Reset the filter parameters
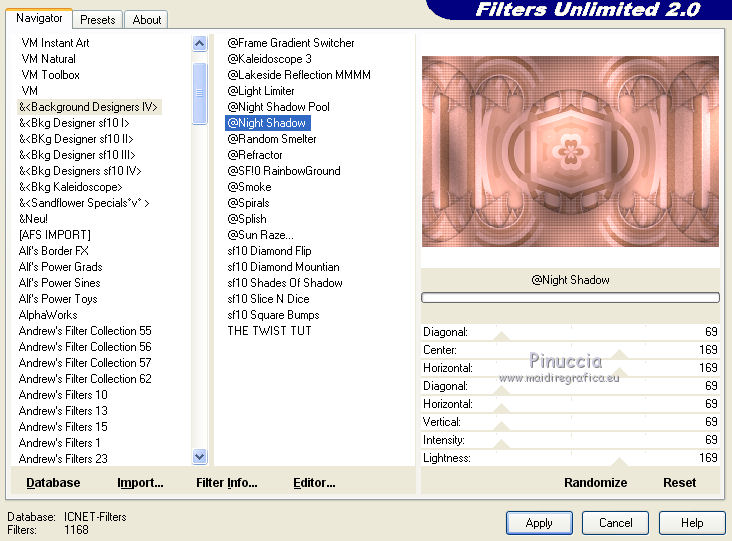 tap(679, 483)
